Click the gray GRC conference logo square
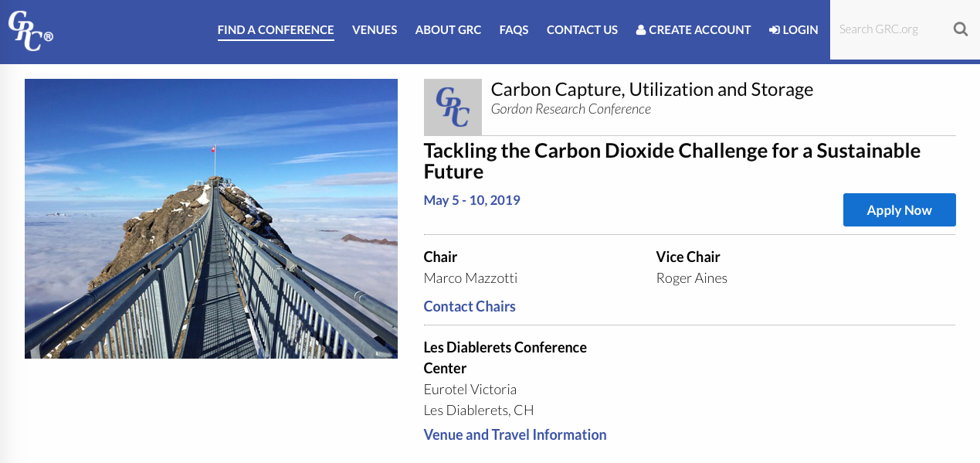This screenshot has width=980, height=463. click(453, 107)
